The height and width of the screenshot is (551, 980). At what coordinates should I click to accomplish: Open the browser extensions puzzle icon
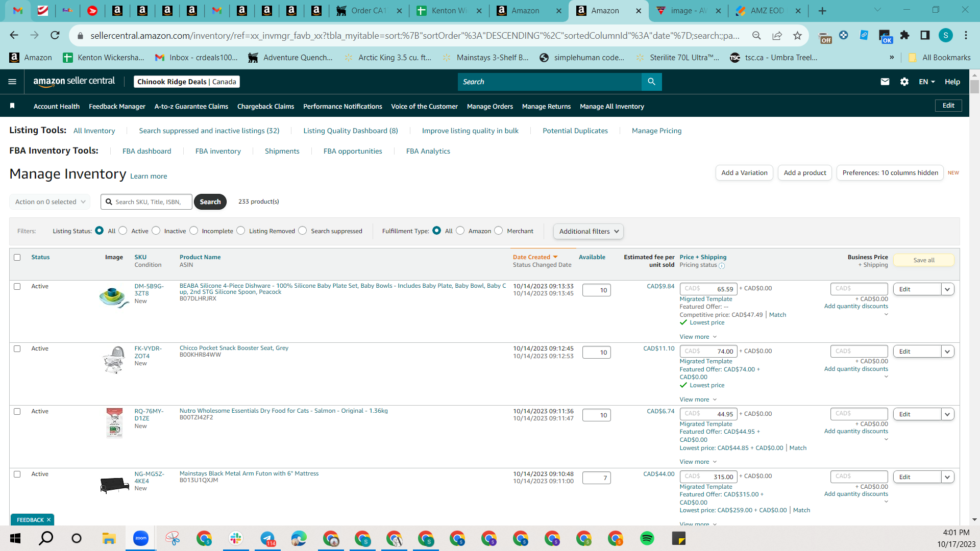pos(905,35)
